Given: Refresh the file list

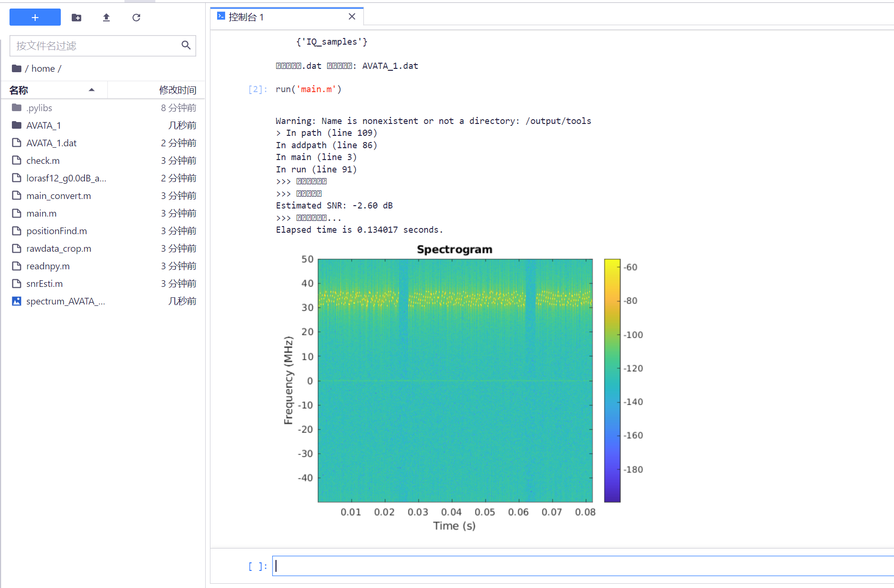Looking at the screenshot, I should pos(136,18).
